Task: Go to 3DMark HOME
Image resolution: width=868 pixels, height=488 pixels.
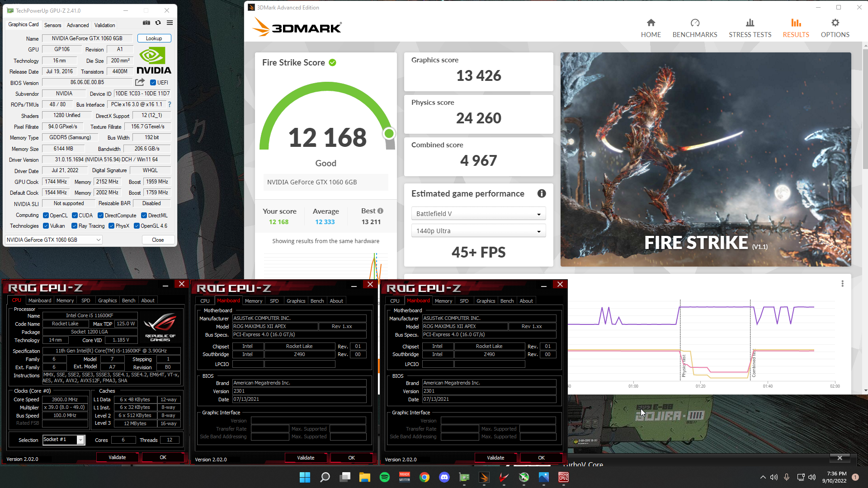Action: click(x=651, y=28)
